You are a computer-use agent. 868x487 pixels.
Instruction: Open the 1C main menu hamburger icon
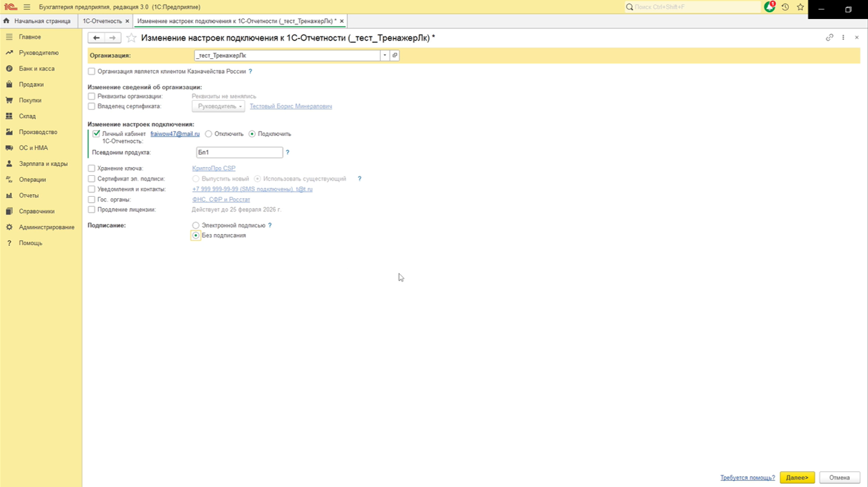pyautogui.click(x=26, y=7)
